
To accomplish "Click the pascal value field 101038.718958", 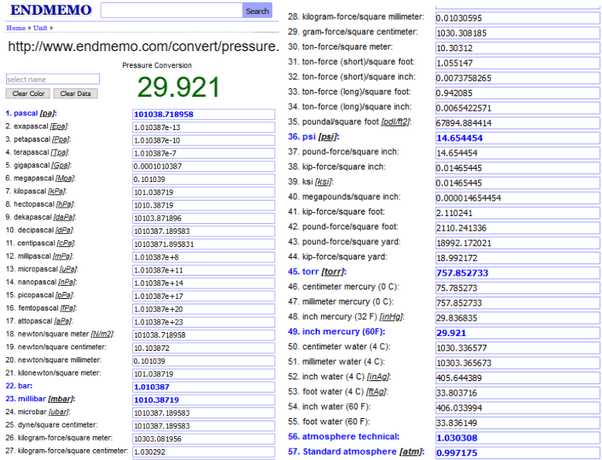I will coord(203,114).
